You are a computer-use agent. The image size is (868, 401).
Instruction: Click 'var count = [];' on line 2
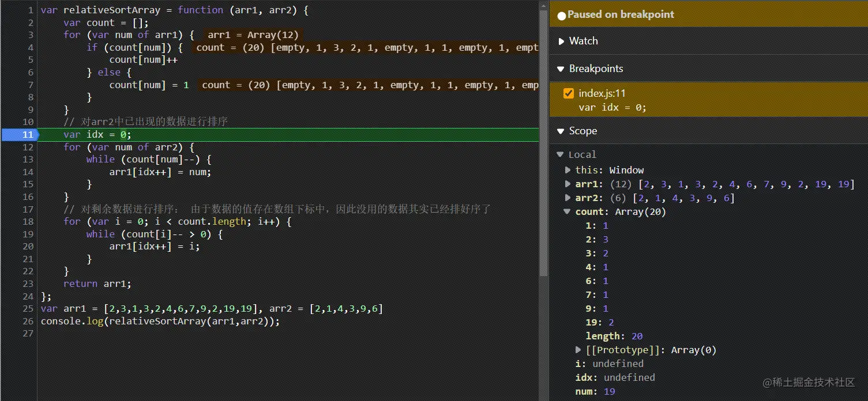(x=106, y=23)
